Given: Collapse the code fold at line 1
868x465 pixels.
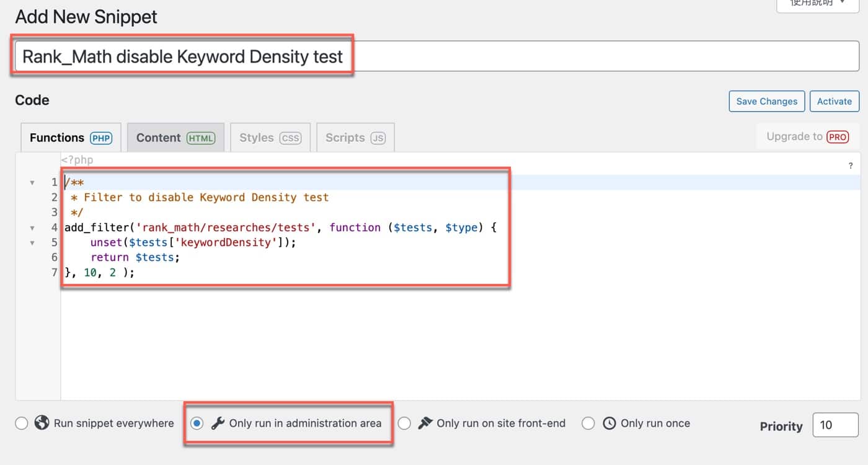Looking at the screenshot, I should [32, 183].
